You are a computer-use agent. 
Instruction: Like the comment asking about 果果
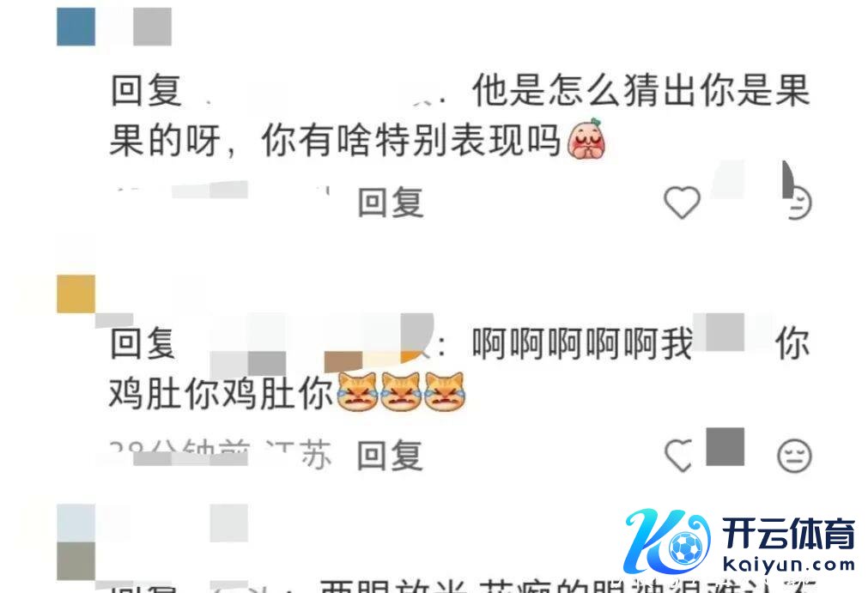pos(682,202)
